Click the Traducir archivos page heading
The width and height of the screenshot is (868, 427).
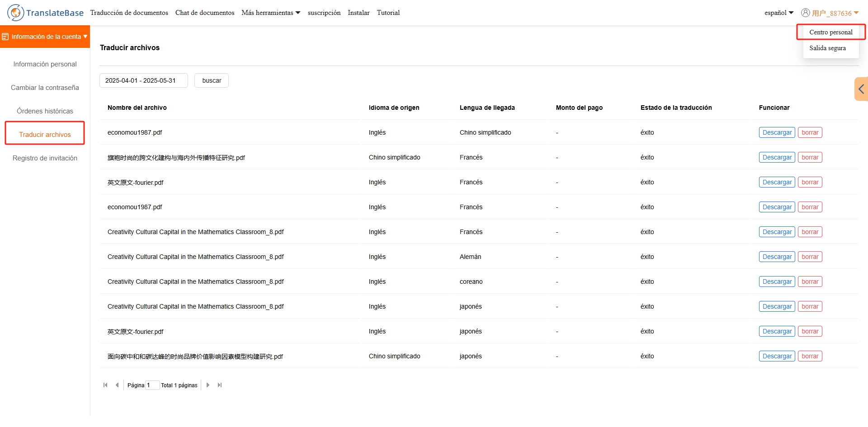tap(130, 47)
